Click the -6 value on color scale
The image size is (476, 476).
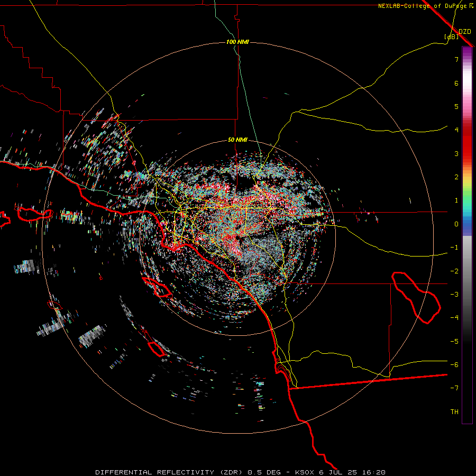pos(454,365)
